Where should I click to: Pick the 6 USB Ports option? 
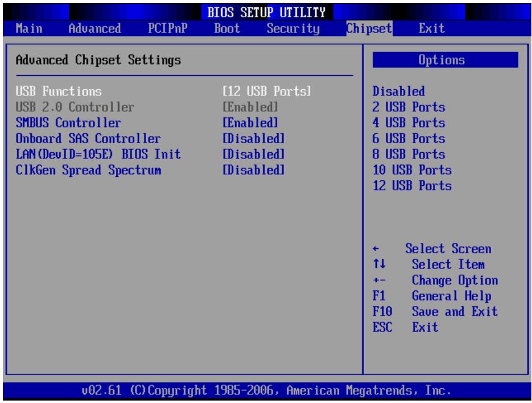coord(409,138)
